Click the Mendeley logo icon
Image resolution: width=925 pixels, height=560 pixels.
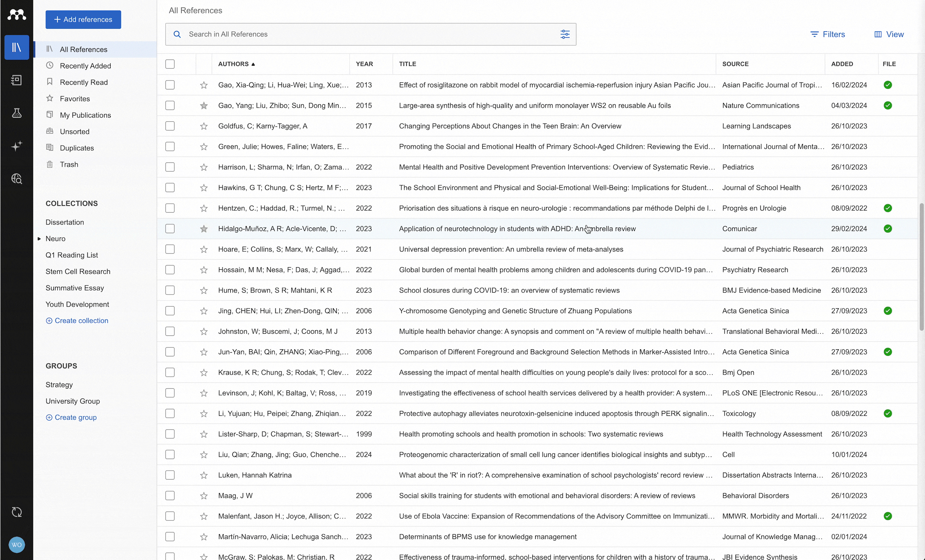[16, 14]
